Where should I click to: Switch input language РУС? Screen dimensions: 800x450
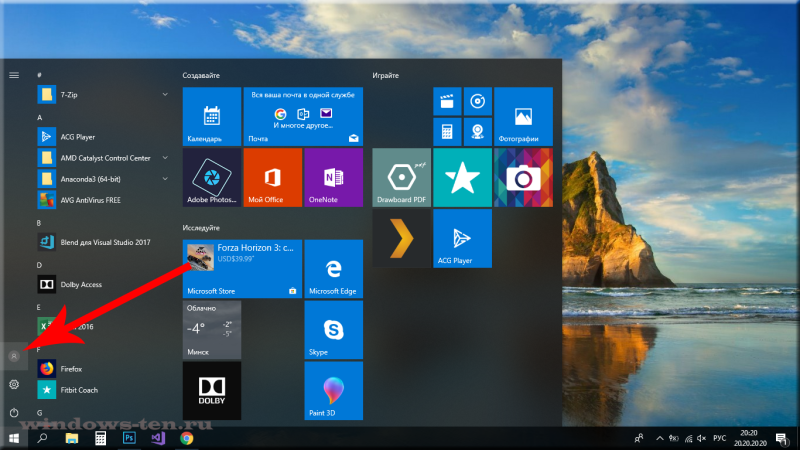point(719,438)
